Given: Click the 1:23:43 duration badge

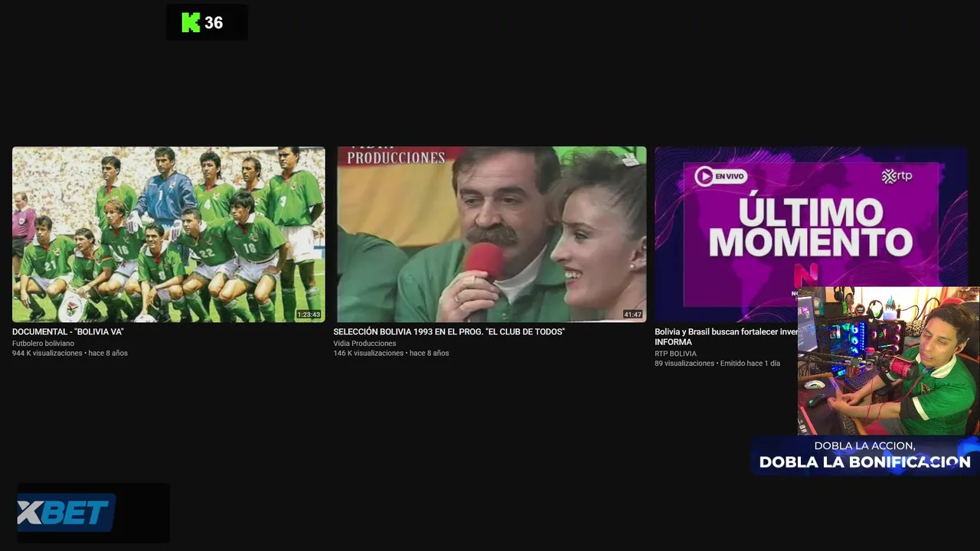Looking at the screenshot, I should 309,315.
